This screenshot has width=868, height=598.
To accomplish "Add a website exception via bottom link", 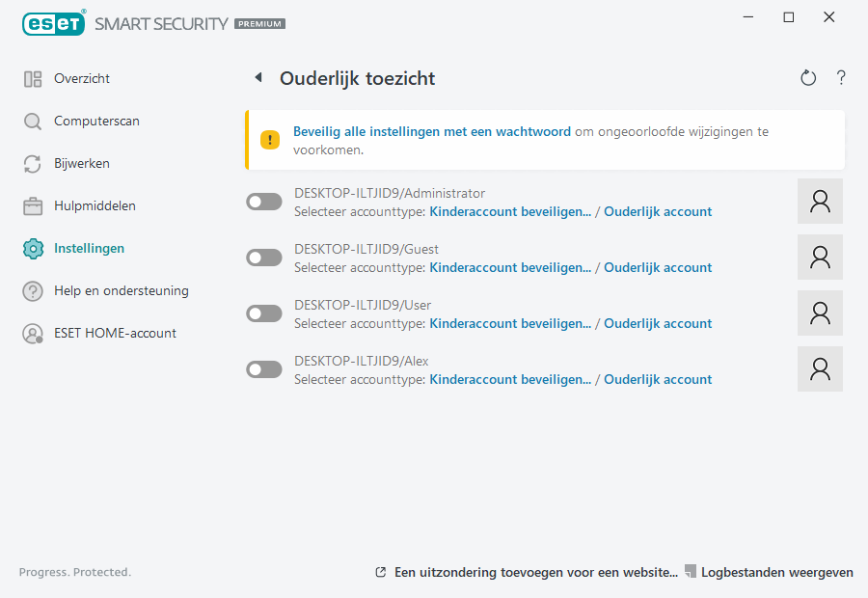I will (535, 572).
